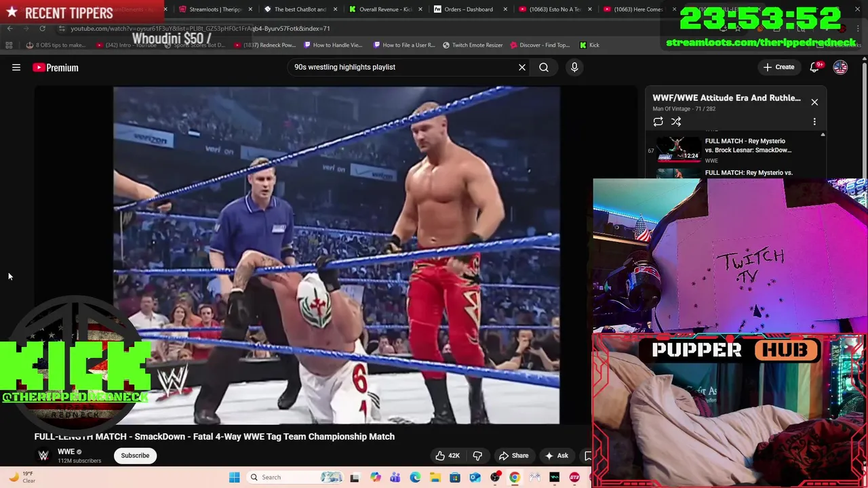This screenshot has height=488, width=868.
Task: Start voice search with microphone icon
Action: (x=574, y=67)
